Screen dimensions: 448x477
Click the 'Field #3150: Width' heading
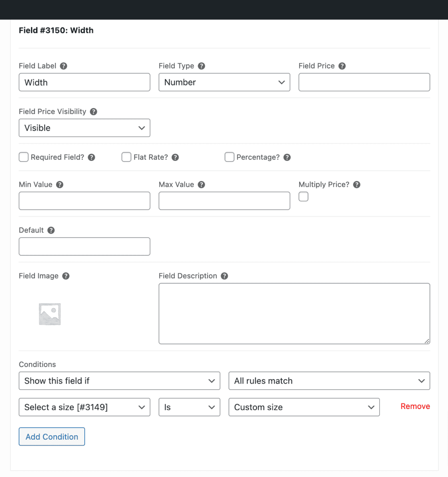pyautogui.click(x=56, y=30)
